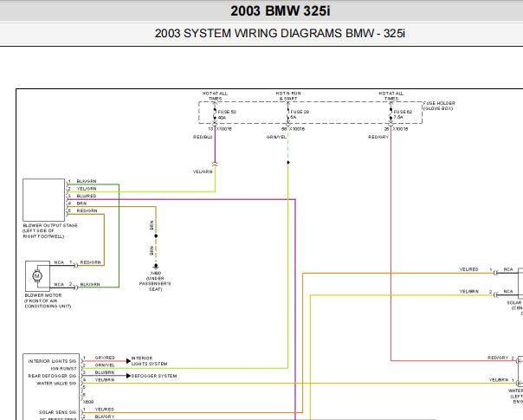The width and height of the screenshot is (523, 420).
Task: Click the arrow pointing to Interior Lights System
Action: 128,361
